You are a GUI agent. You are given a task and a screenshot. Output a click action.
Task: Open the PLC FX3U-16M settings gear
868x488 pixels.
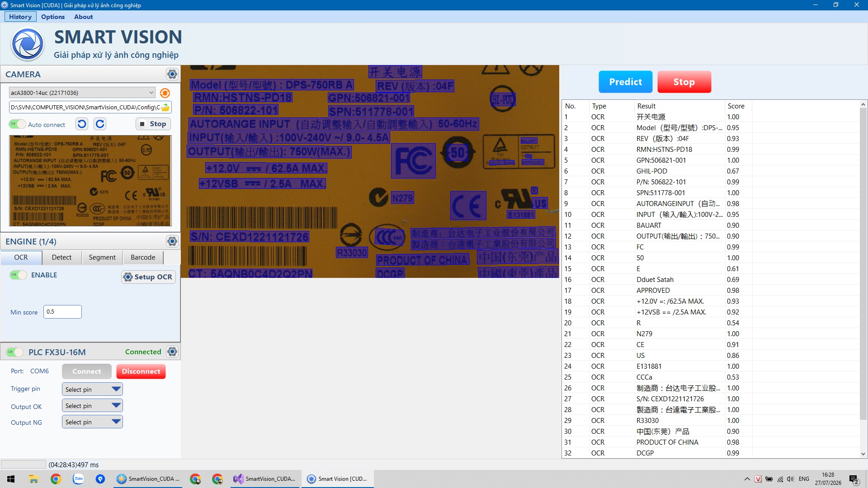[172, 352]
